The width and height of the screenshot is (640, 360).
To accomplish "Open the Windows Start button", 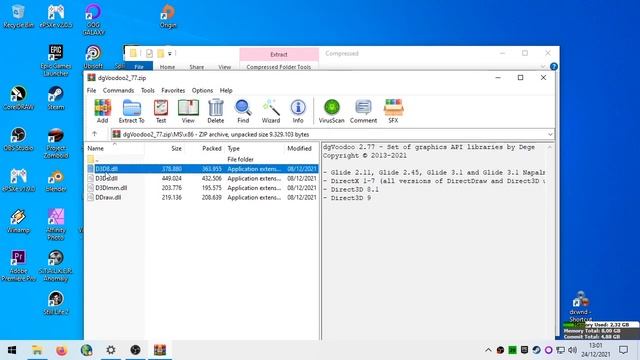I will [x=12, y=350].
